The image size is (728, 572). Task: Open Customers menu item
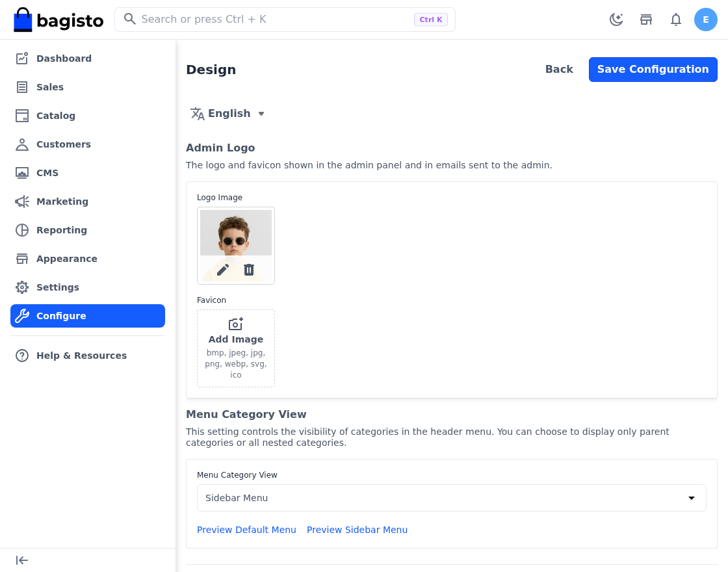click(x=88, y=144)
